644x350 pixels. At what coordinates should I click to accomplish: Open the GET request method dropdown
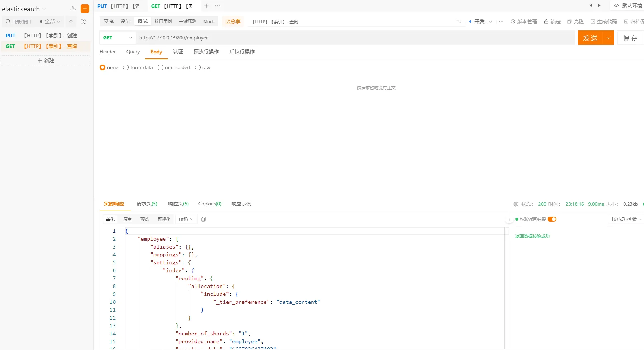[117, 38]
